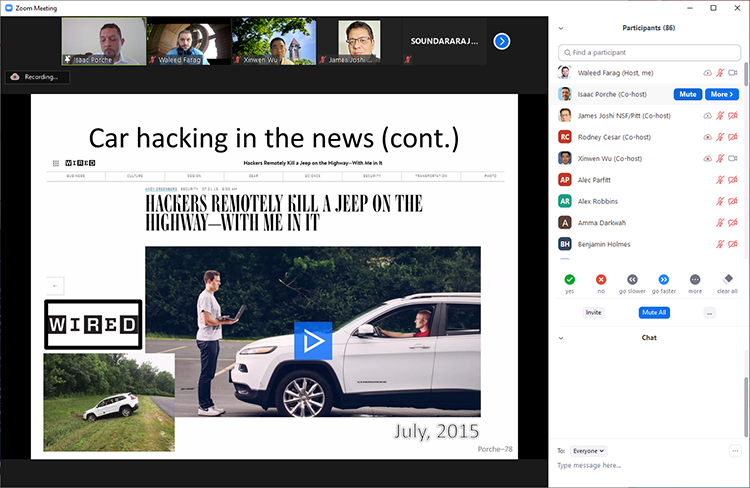The height and width of the screenshot is (488, 750).
Task: Click the Zoom Meeting title bar icon
Action: (x=8, y=8)
